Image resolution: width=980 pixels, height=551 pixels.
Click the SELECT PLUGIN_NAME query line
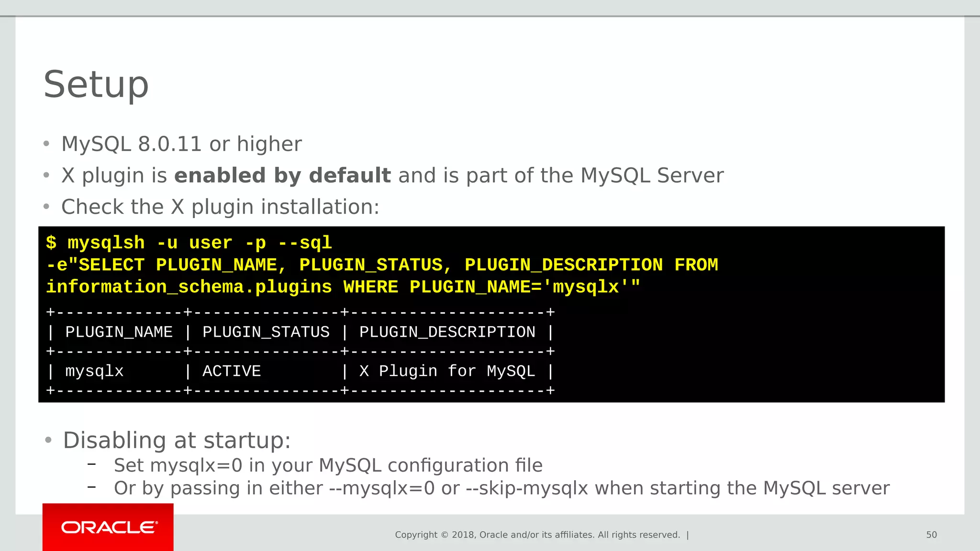[382, 265]
